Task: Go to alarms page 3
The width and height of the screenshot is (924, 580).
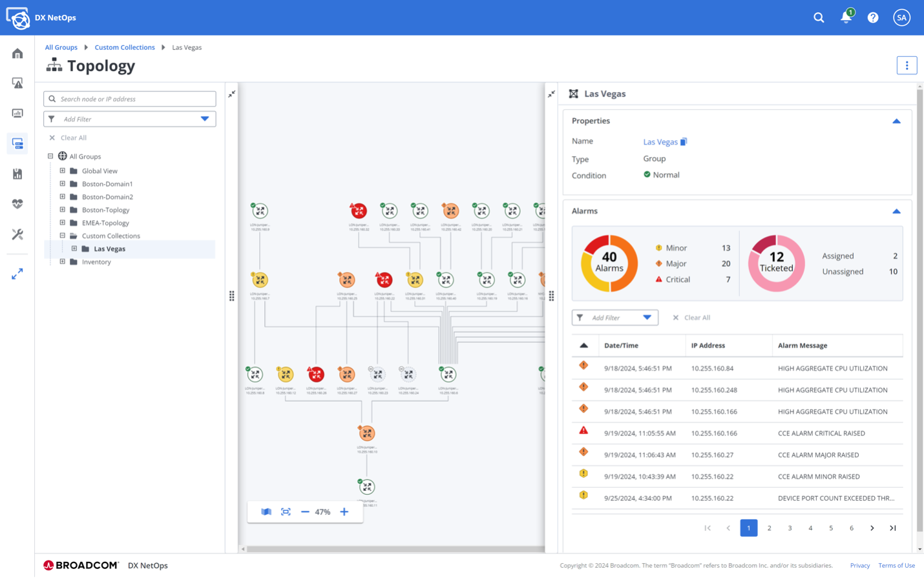Action: (790, 528)
